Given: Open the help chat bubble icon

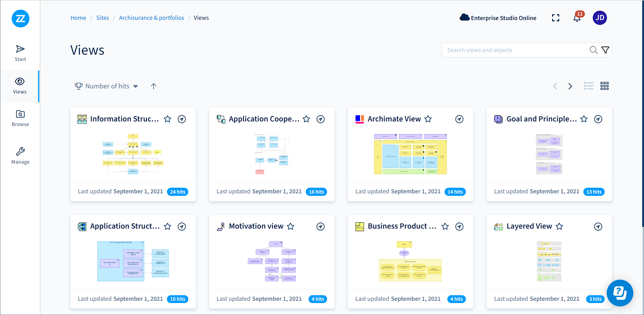Looking at the screenshot, I should [x=620, y=293].
